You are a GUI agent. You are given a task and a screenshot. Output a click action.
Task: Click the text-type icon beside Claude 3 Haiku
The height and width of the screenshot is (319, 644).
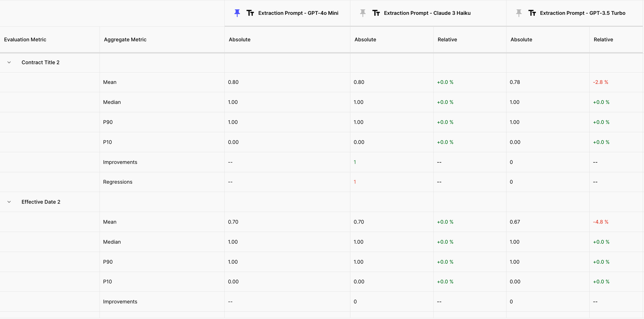(x=376, y=13)
